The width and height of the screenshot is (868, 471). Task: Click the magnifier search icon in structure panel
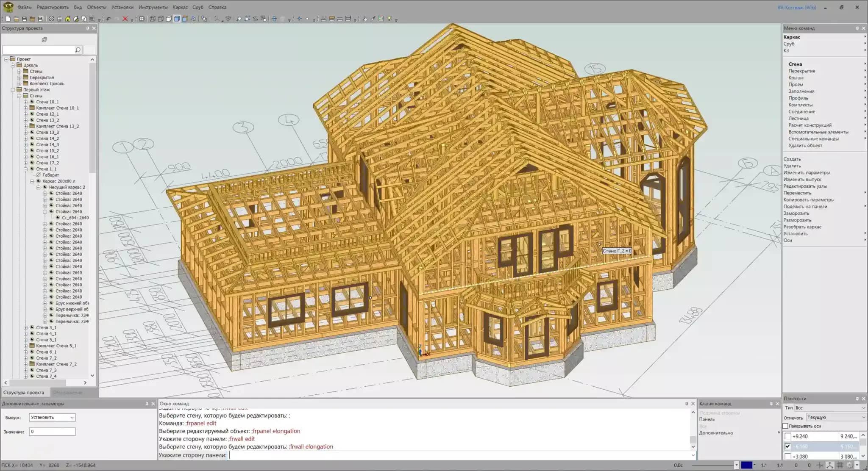(78, 50)
